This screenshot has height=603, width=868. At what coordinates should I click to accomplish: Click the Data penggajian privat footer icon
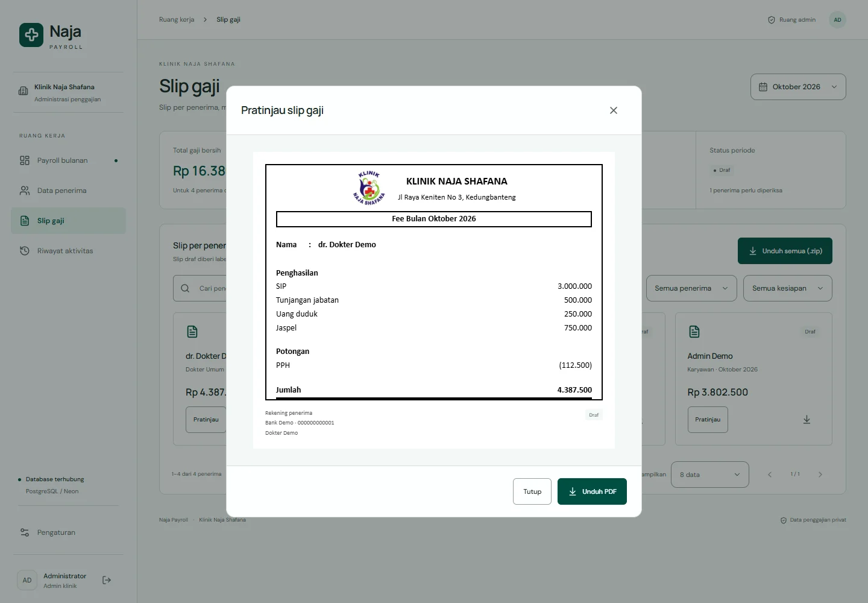(x=784, y=520)
